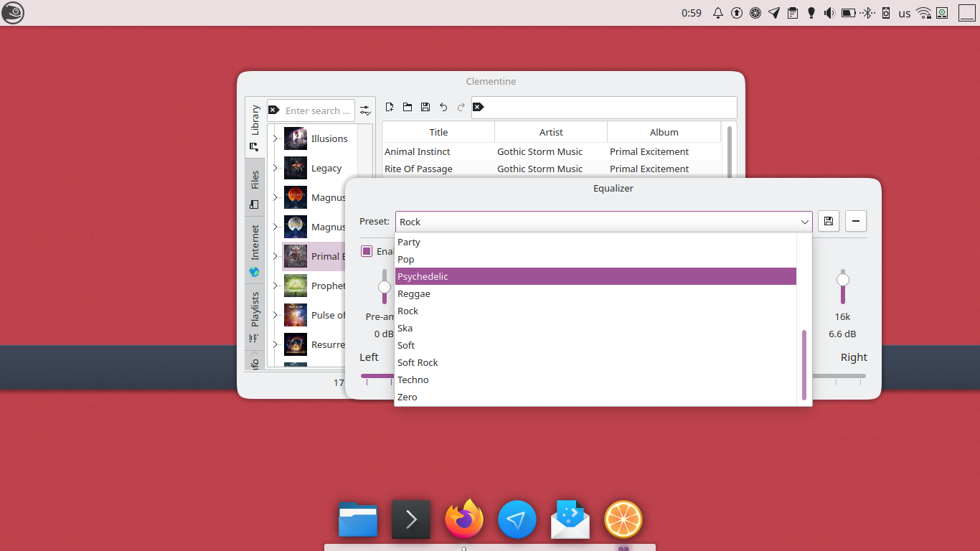Viewport: 980px width, 551px height.
Task: Select the Soft Rock preset
Action: 595,362
